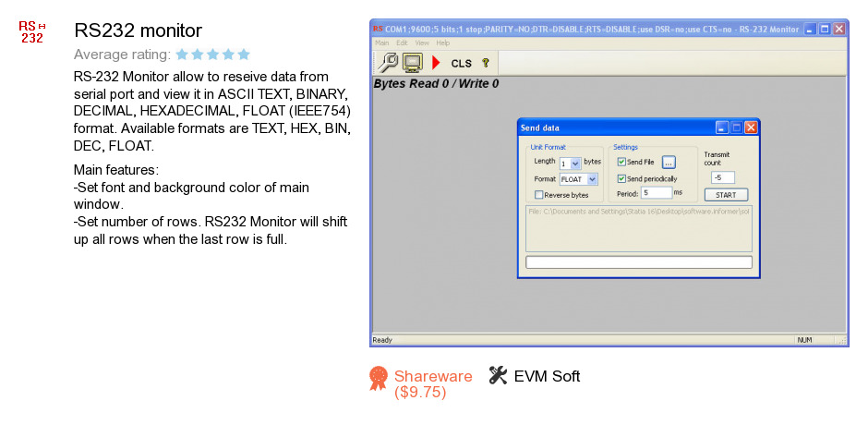This screenshot has width=868, height=425.
Task: Close the Send data dialog
Action: (751, 128)
